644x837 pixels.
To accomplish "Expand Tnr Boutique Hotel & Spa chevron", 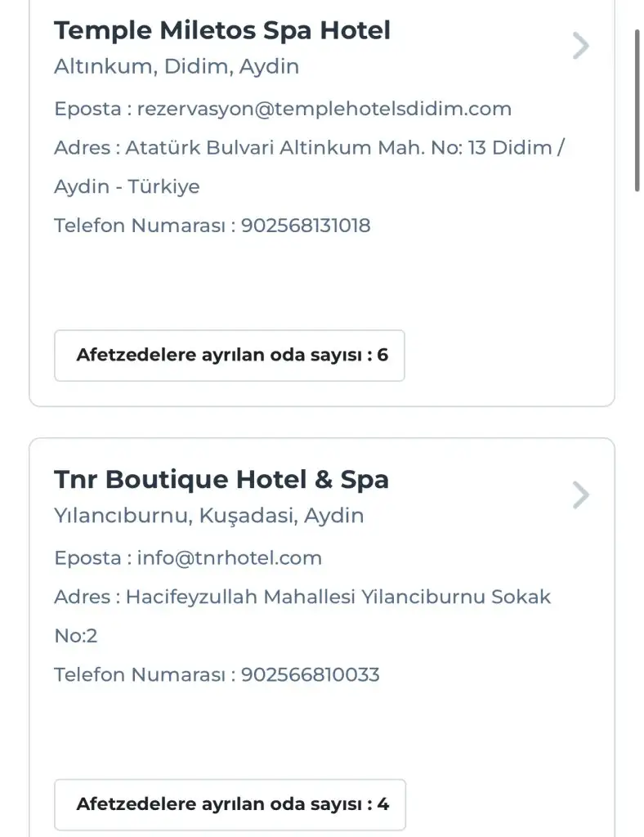I will pos(580,495).
